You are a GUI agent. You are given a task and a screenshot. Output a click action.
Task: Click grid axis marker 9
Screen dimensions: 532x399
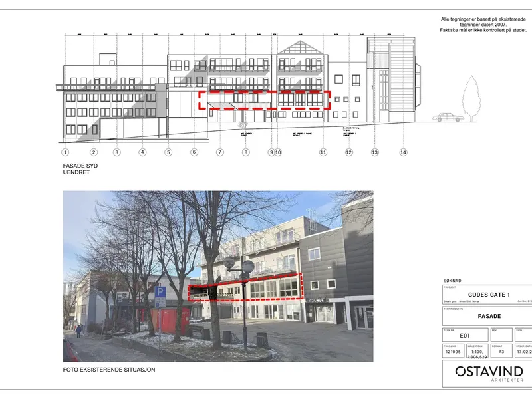point(271,152)
